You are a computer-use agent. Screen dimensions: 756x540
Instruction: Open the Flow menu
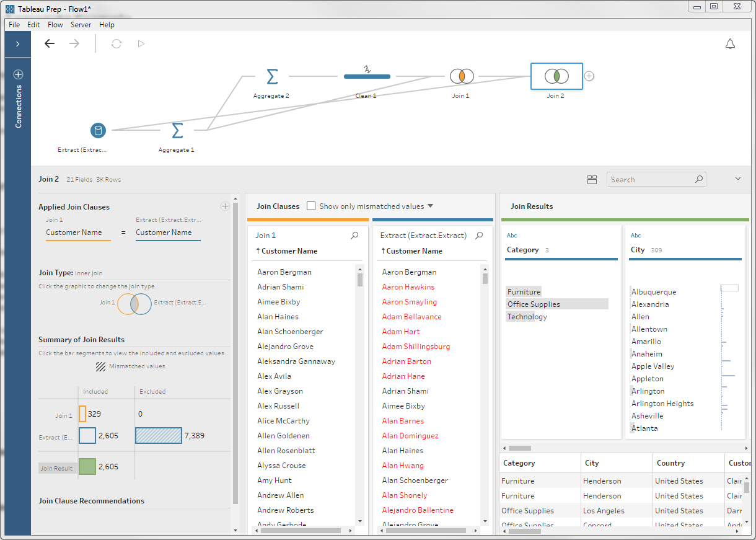click(x=55, y=25)
